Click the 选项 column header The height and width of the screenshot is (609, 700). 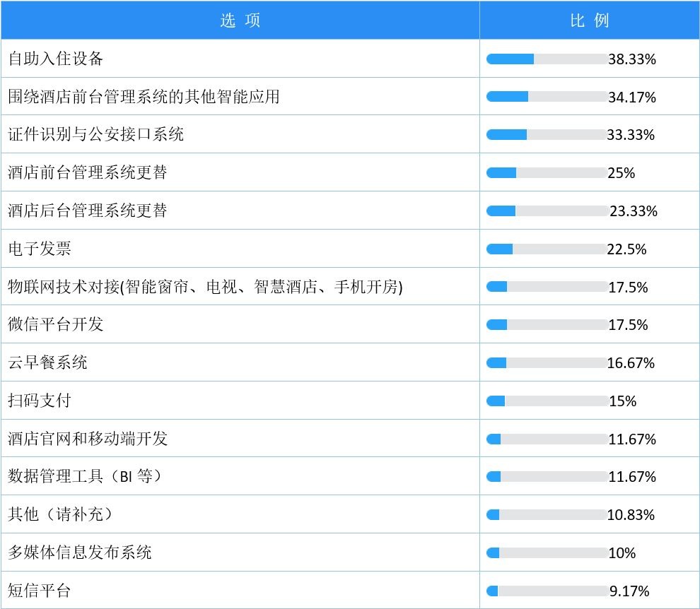pos(240,20)
